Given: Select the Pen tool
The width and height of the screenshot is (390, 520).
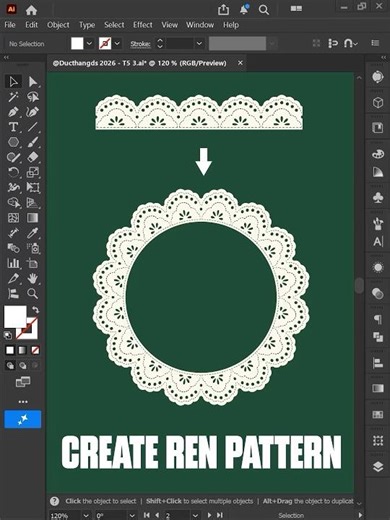Looking at the screenshot, I should 13,112.
